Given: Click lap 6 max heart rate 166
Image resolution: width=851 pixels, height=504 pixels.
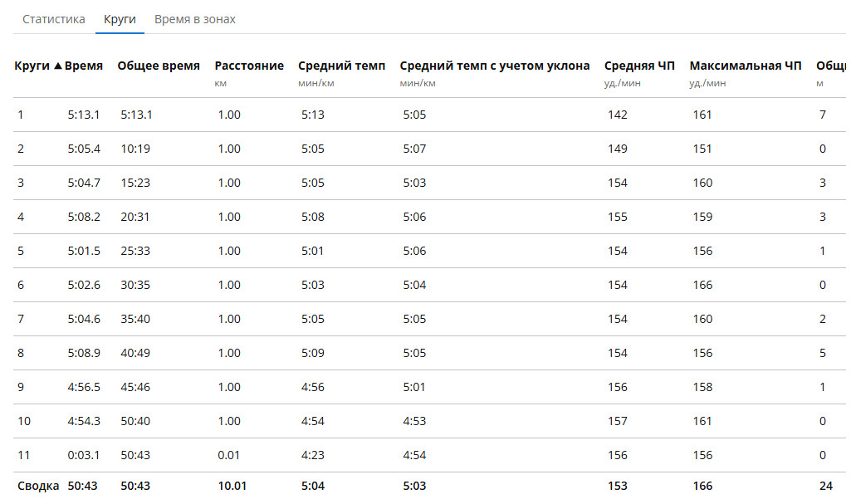Looking at the screenshot, I should click(702, 285).
